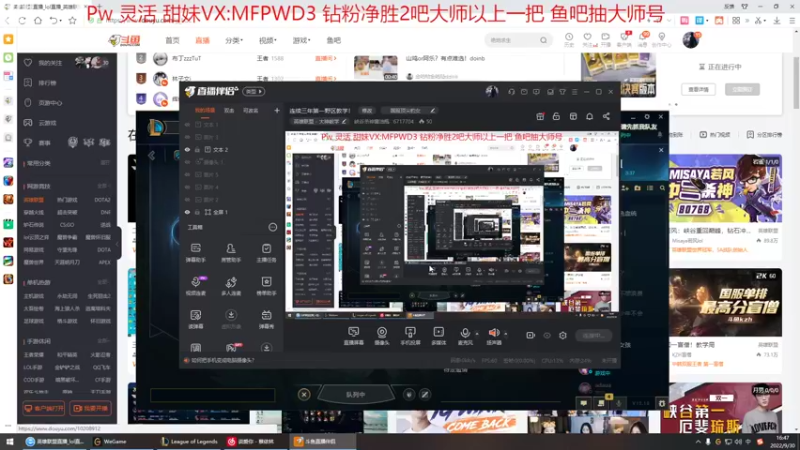Image resolution: width=800 pixels, height=450 pixels.
Task: Add a new scene with the plus icon
Action: click(277, 110)
